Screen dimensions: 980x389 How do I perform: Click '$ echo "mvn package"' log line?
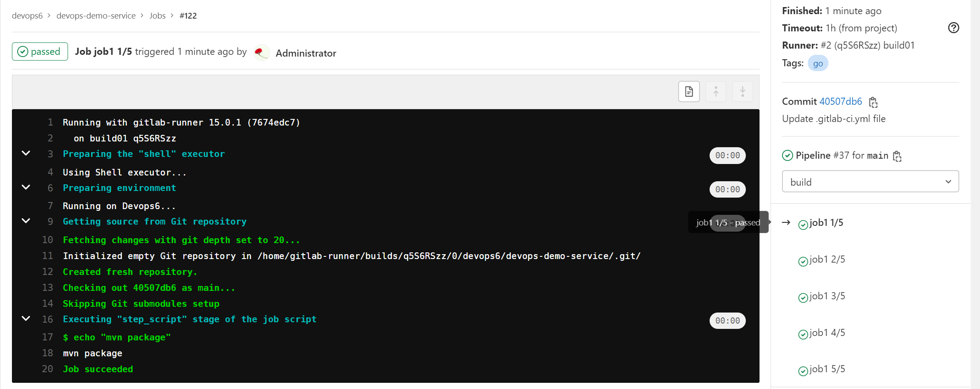tap(117, 337)
